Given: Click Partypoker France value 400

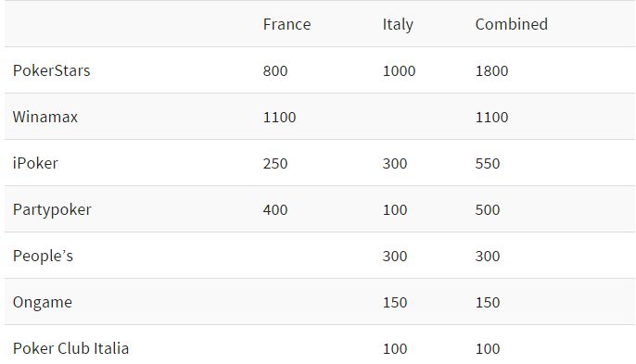Looking at the screenshot, I should pyautogui.click(x=275, y=210).
